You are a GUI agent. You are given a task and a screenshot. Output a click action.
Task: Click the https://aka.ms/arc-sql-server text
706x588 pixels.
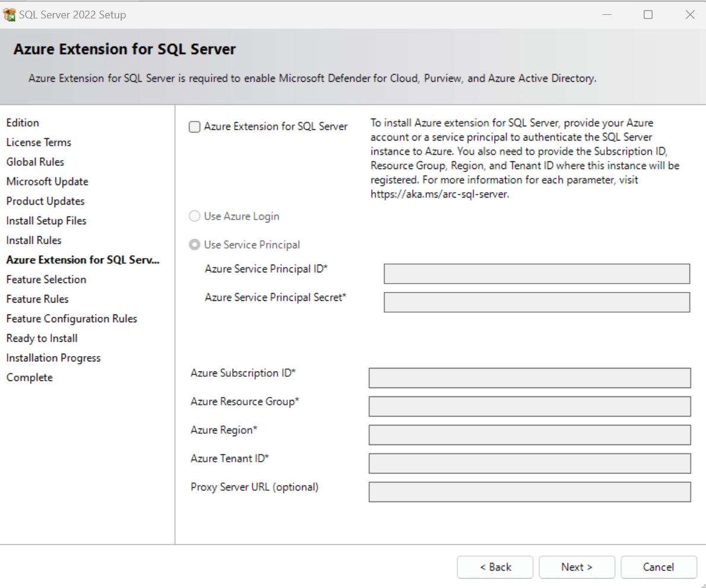coord(439,195)
